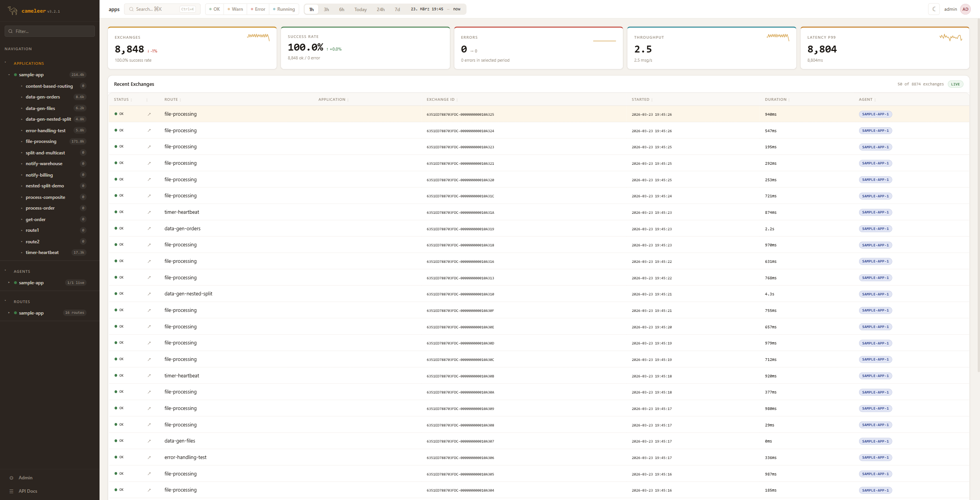Open the admin AD avatar
980x500 pixels.
pos(965,9)
